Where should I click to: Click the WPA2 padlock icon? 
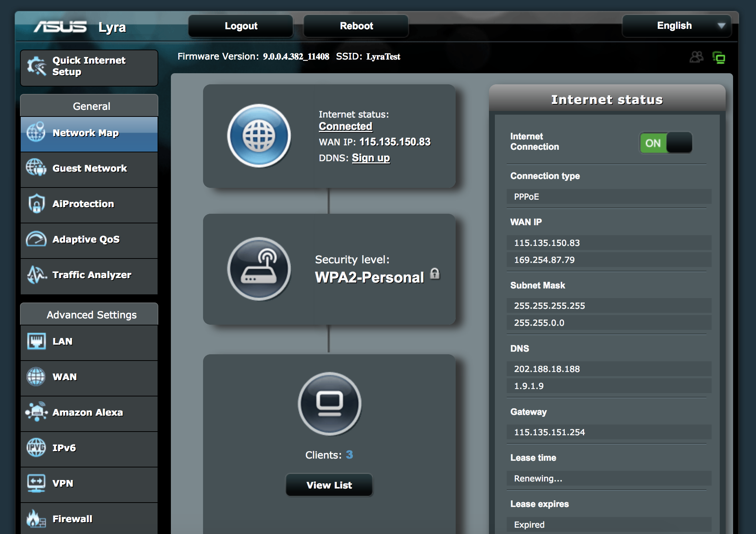[435, 274]
